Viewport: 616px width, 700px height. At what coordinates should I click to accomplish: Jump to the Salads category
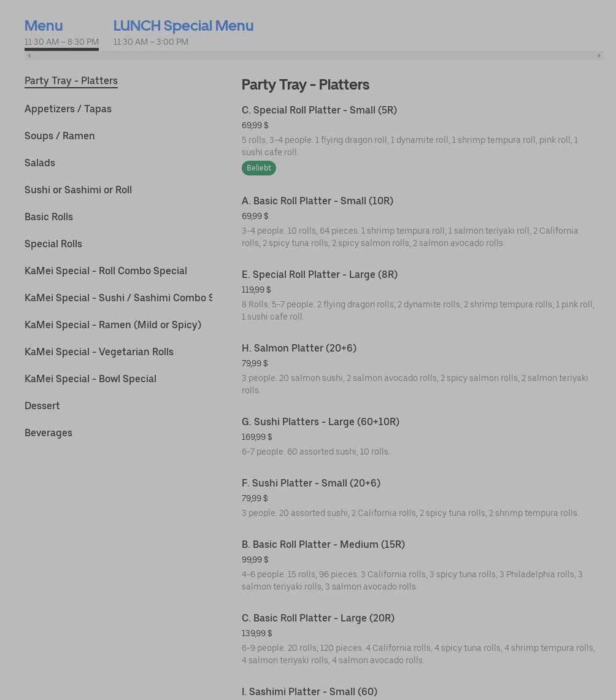(40, 163)
